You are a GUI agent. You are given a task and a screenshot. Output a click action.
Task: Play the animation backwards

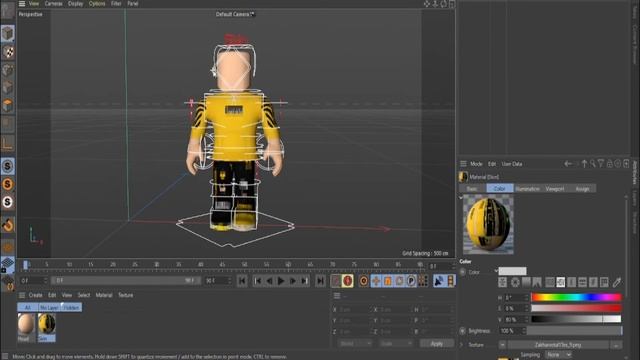(x=269, y=281)
